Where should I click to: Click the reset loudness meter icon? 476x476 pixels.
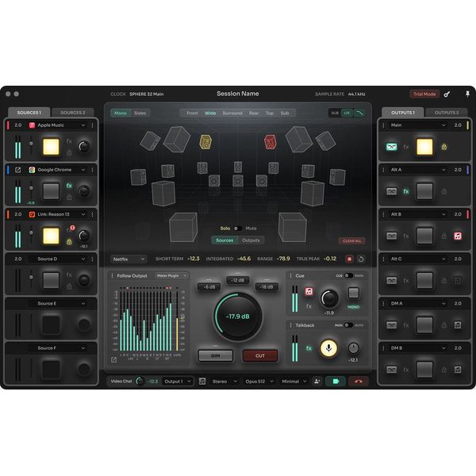click(x=361, y=259)
